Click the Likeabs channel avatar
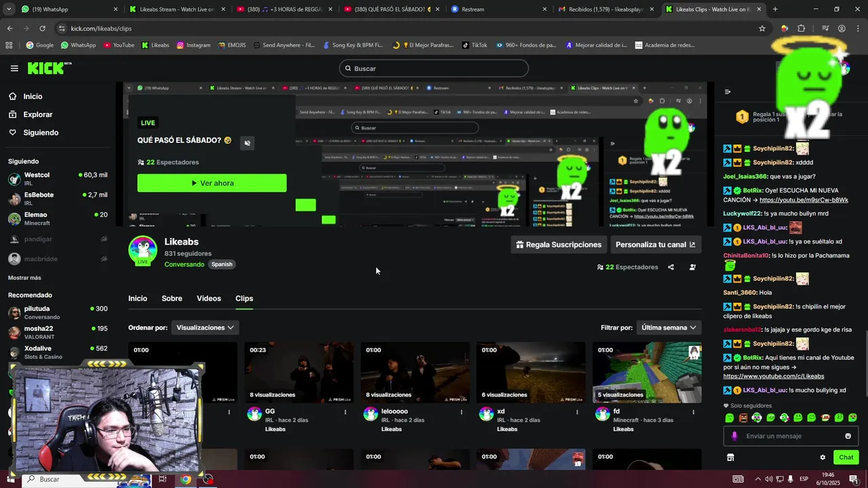 pyautogui.click(x=142, y=250)
